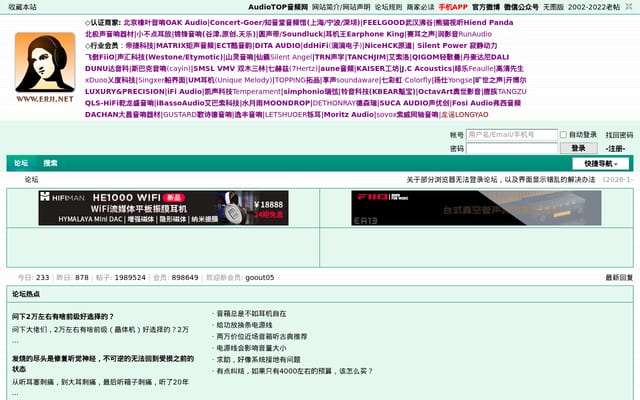Open 网站简介/网站声明 link in top bar
The image size is (640, 400).
point(341,7)
